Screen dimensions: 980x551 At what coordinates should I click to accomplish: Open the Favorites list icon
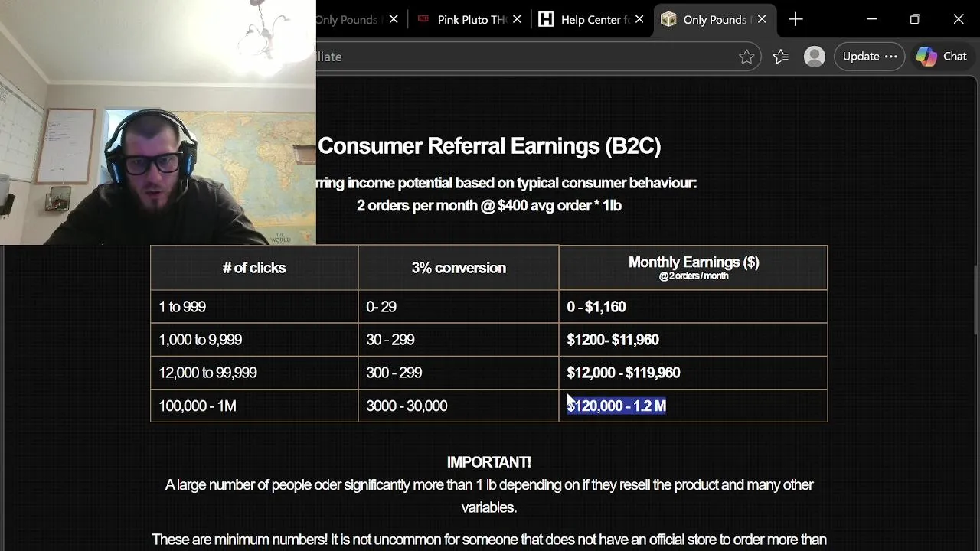pos(781,57)
